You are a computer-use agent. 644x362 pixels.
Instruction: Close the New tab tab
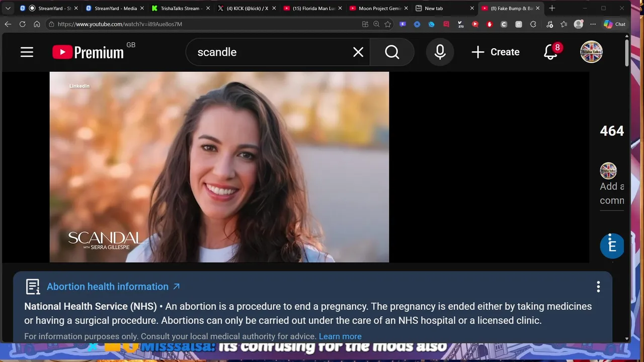coord(472,8)
